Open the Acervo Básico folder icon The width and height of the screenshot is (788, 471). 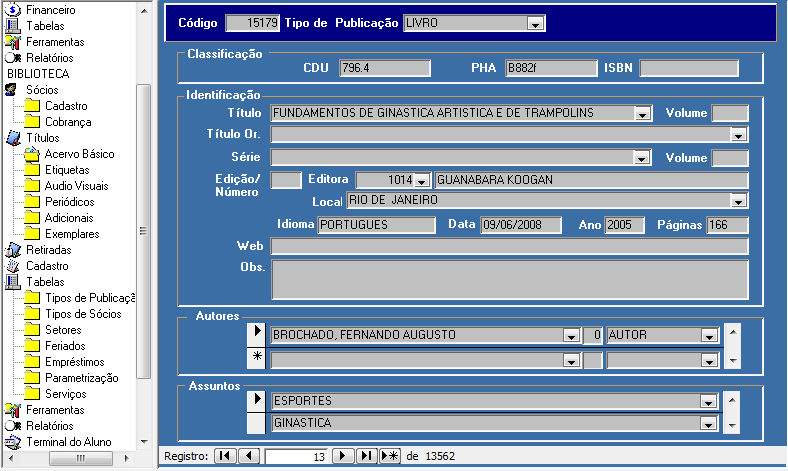[32, 154]
